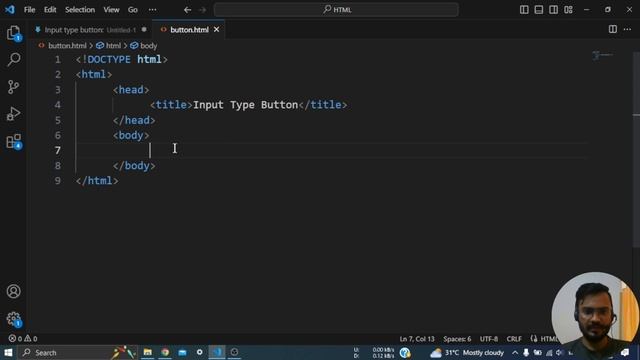The image size is (640, 360).
Task: Toggle the bottom panel layout icon
Action: pos(539,10)
